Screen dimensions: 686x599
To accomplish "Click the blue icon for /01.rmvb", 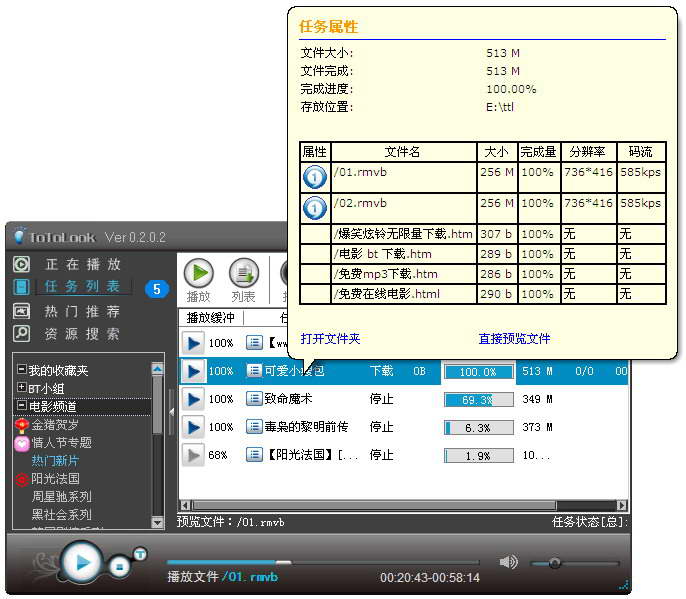I will tap(315, 177).
